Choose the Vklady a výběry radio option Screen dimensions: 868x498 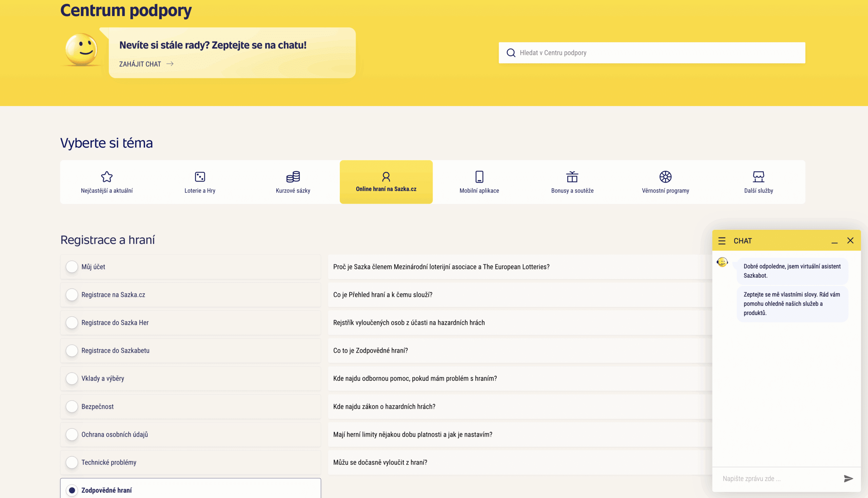coord(72,378)
